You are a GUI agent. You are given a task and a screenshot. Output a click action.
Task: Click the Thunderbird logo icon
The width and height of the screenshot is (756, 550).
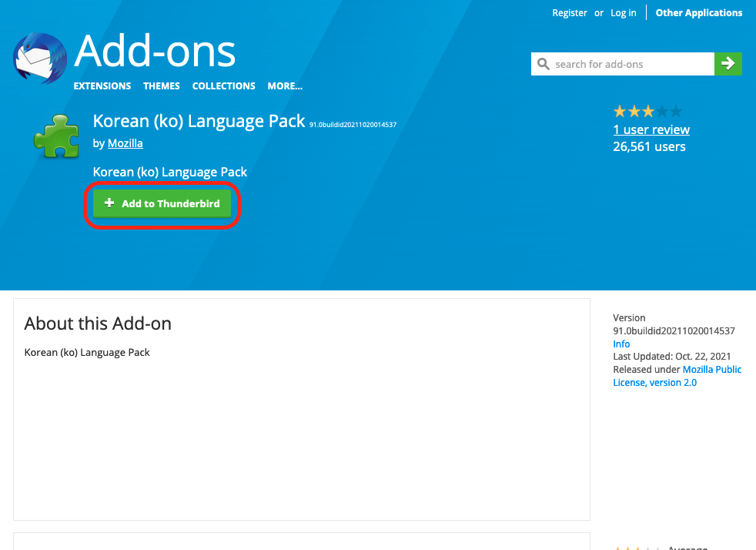point(40,58)
